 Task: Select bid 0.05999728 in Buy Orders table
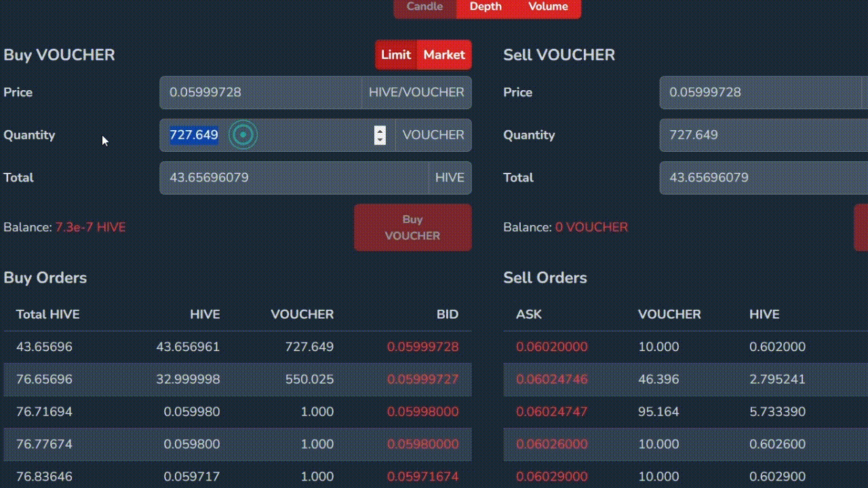click(422, 347)
